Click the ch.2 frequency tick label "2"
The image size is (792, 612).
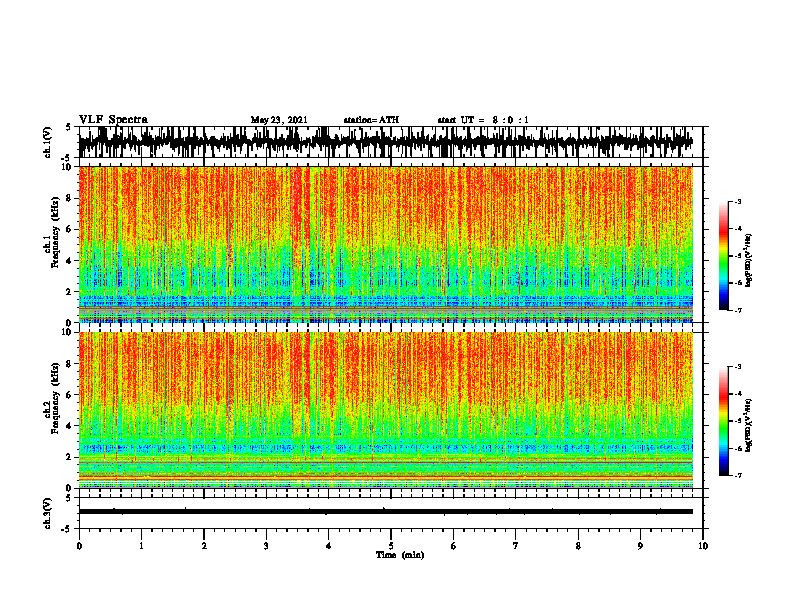coord(70,457)
